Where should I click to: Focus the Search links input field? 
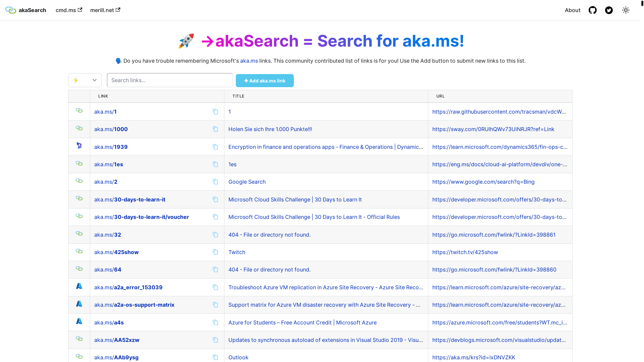click(170, 80)
